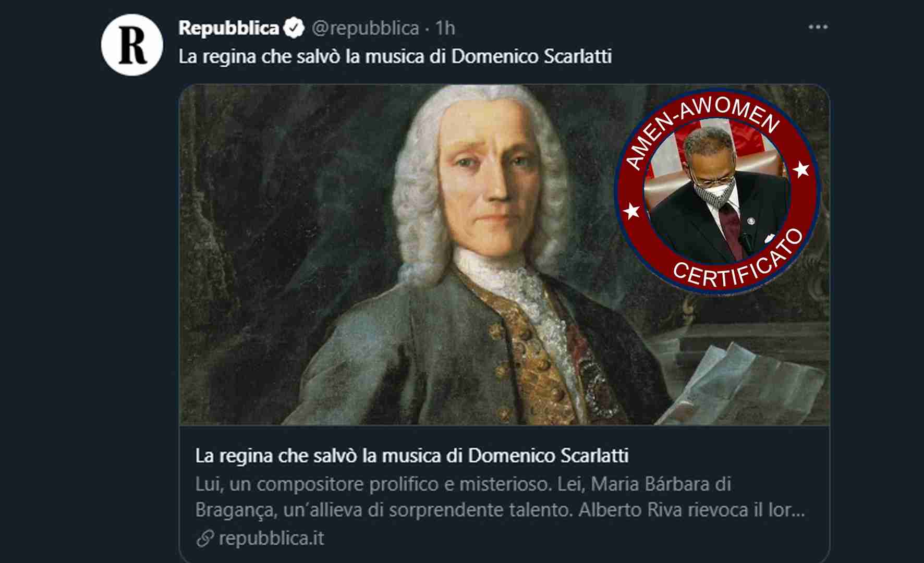Click the Repubblica display name
The height and width of the screenshot is (563, 924).
(228, 28)
